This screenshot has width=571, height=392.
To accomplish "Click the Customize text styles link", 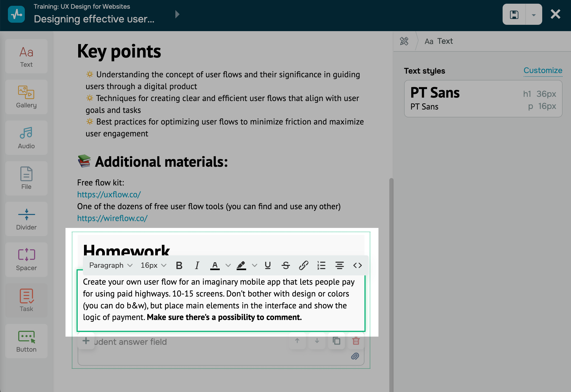I will (x=543, y=70).
